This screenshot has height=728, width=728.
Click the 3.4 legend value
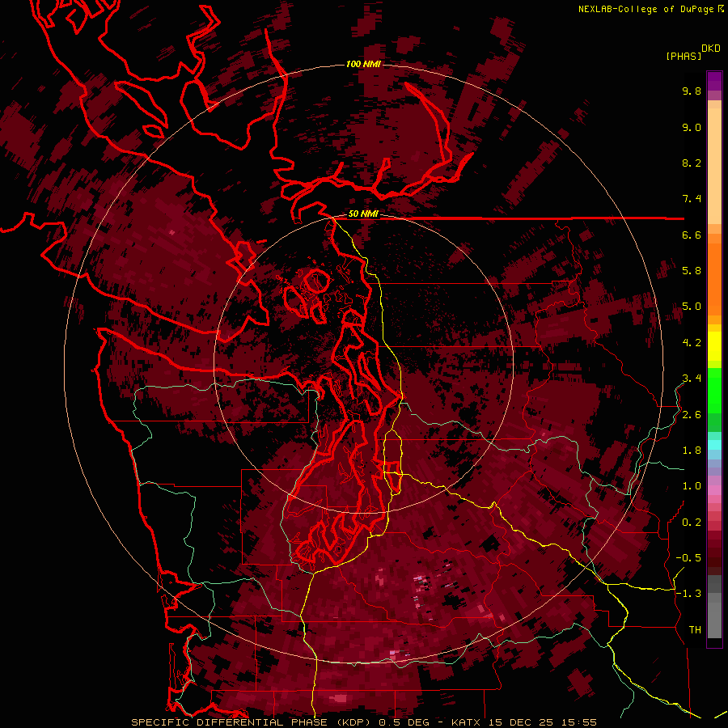coord(692,379)
